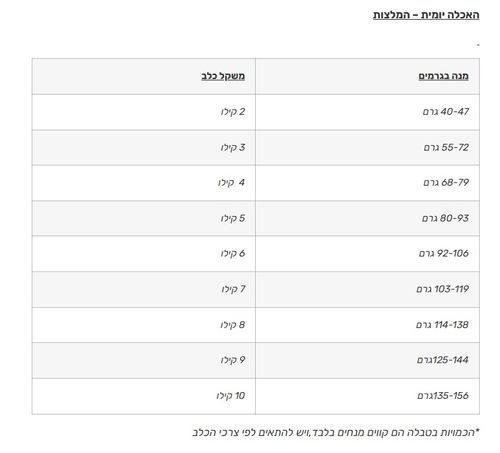Click the heading האכלה יומית – המלצות
The image size is (500, 453).
pyautogui.click(x=426, y=15)
